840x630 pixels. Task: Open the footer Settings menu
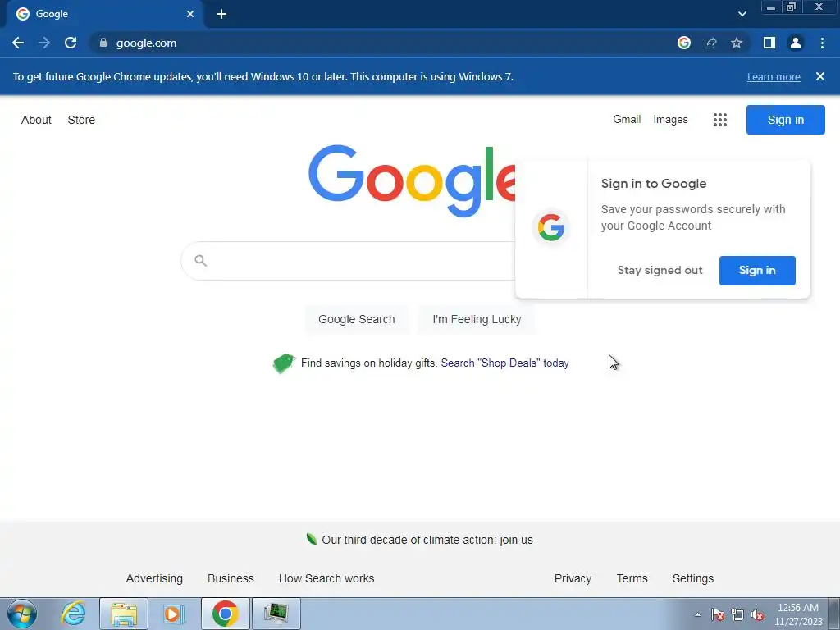[692, 578]
